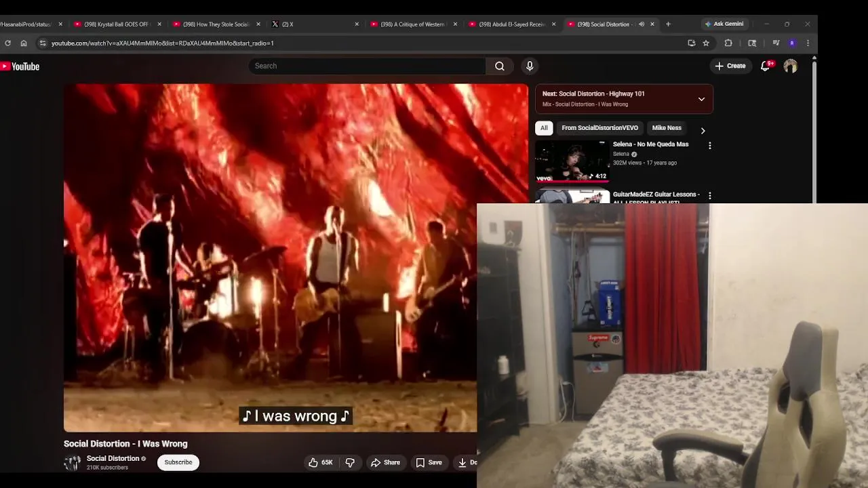The image size is (868, 488).
Task: Switch to Krystal Ball GOES OFF tab
Action: [x=115, y=24]
